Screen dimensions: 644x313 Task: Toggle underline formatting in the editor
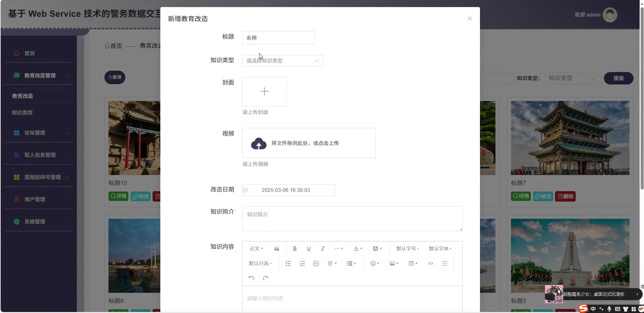309,249
